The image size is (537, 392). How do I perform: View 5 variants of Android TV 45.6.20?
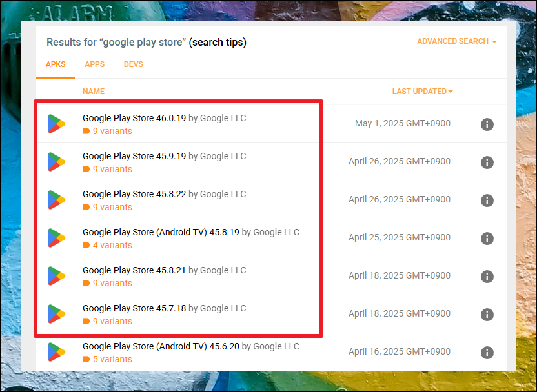112,359
